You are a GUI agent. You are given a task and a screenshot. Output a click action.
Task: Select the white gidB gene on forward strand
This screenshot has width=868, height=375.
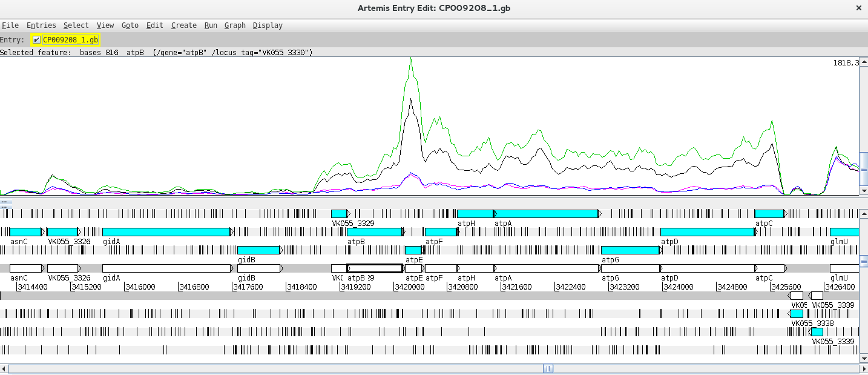258,268
